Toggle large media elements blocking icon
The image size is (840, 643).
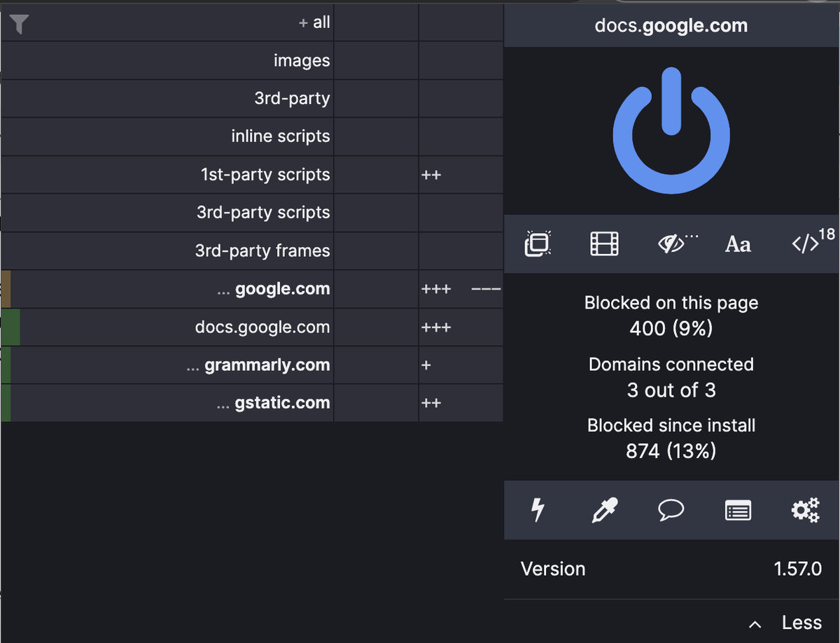click(x=604, y=243)
